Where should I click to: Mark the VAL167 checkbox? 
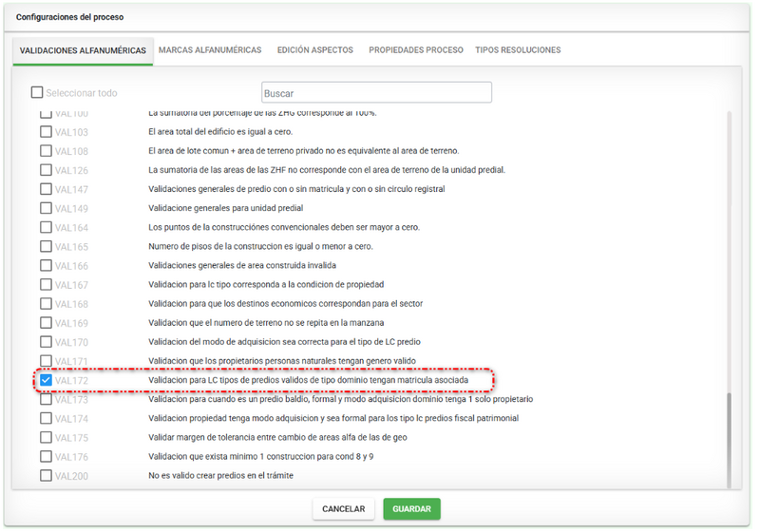[46, 284]
